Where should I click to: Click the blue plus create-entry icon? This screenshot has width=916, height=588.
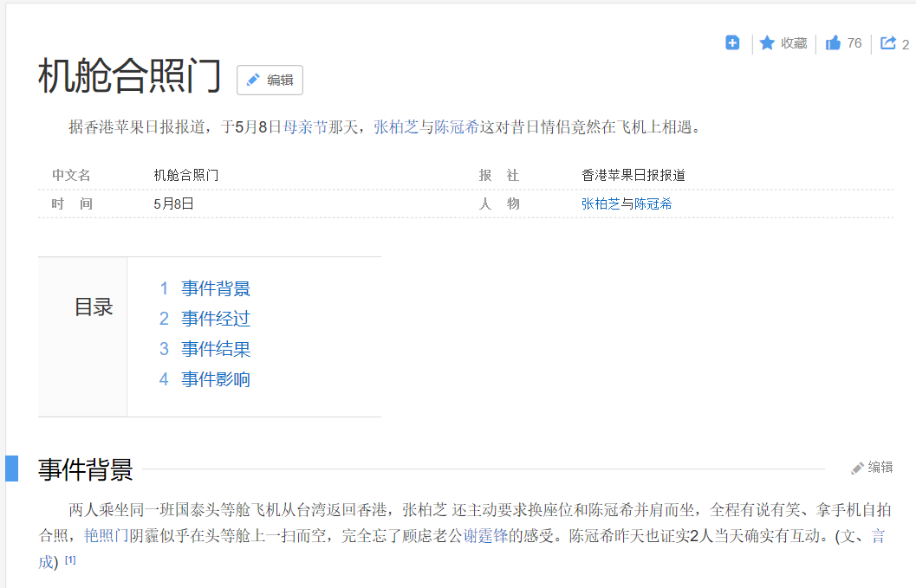pos(732,42)
